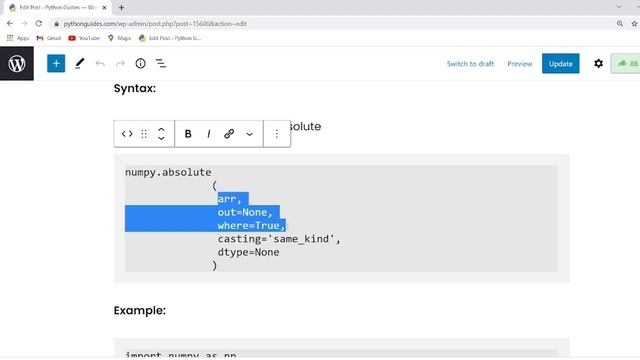Open Maps bookmark
The height and width of the screenshot is (360, 640).
[x=119, y=38]
